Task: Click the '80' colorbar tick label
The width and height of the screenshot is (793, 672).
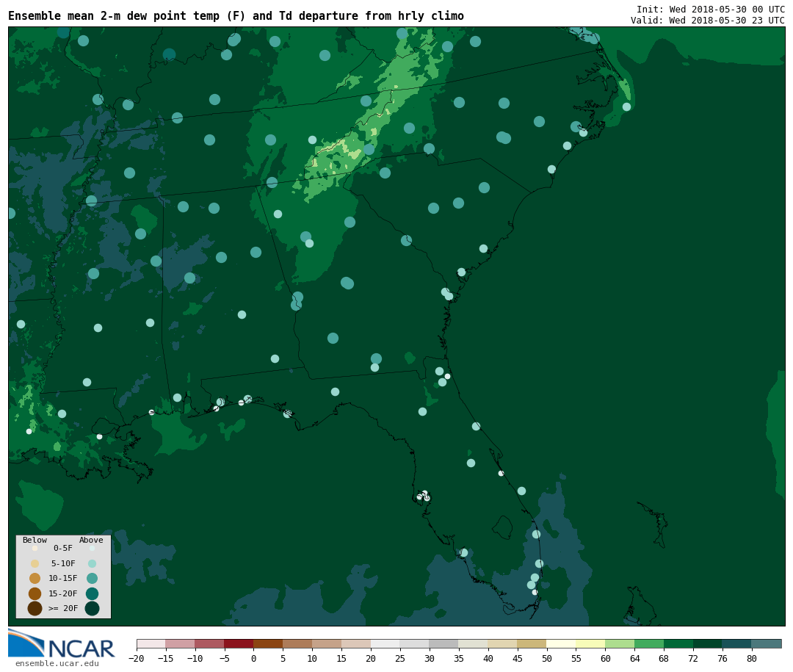Action: click(752, 659)
